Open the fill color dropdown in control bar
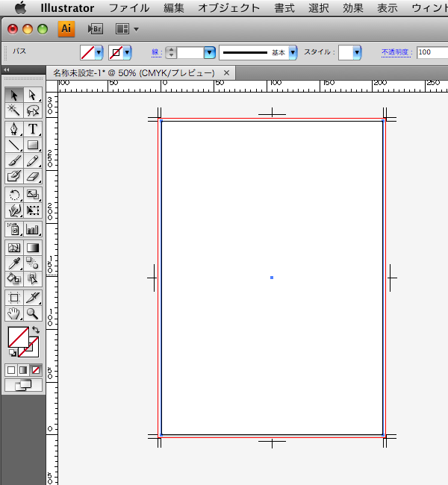The width and height of the screenshot is (448, 485). 99,53
